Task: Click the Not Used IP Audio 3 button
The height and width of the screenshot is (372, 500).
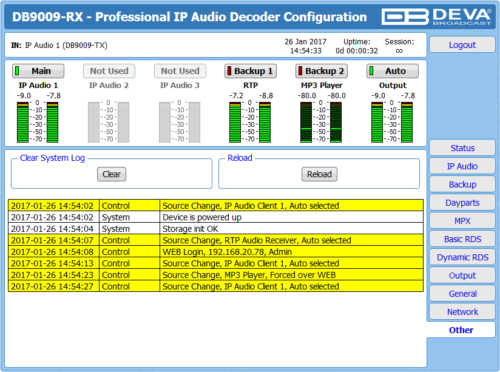Action: pos(180,71)
